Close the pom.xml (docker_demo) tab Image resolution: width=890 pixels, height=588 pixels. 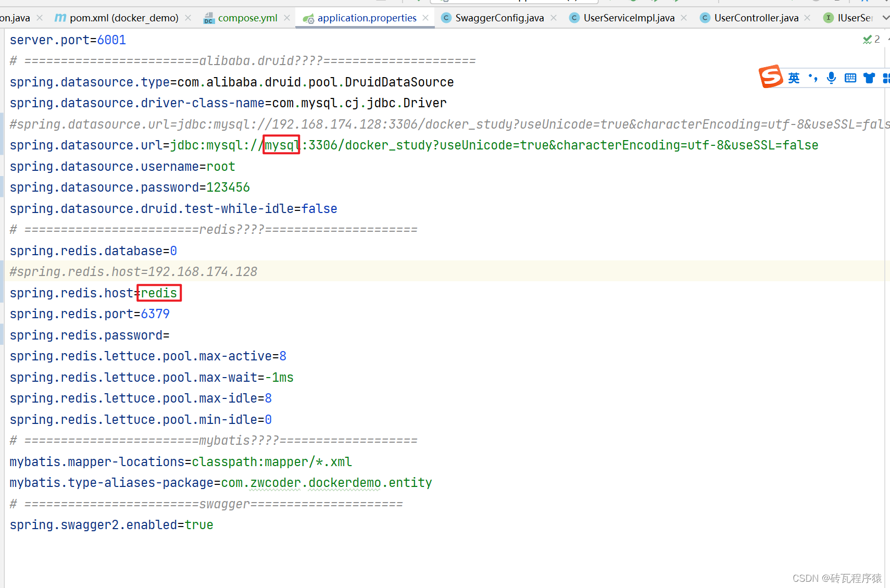coord(188,18)
